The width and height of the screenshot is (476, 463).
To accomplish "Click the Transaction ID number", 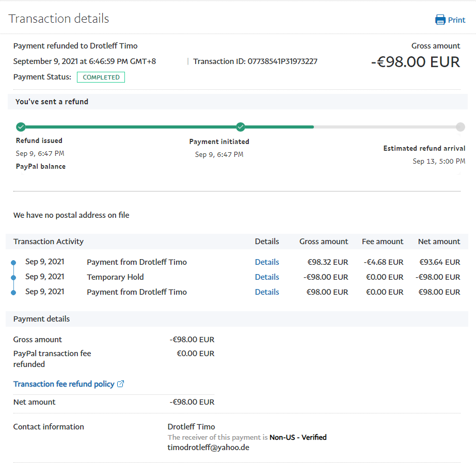I will (x=282, y=61).
